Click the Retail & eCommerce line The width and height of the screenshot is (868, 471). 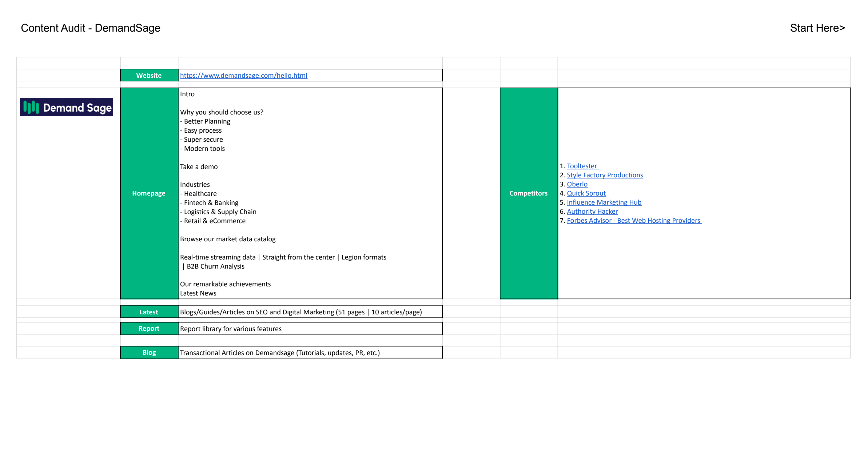(x=213, y=221)
